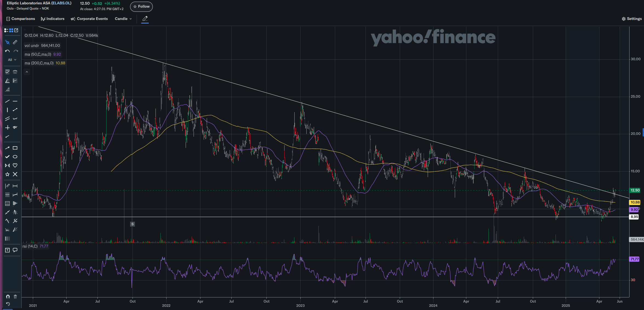Toggle Follow for Elliptic Laboratories
Screen dimensions: 644x310
(141, 7)
